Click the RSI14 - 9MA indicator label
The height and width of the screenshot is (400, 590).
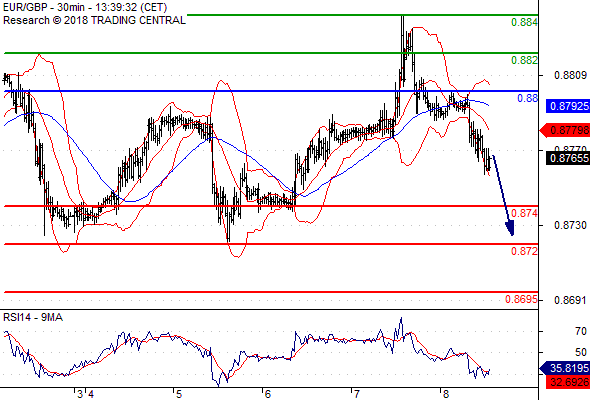coord(33,318)
